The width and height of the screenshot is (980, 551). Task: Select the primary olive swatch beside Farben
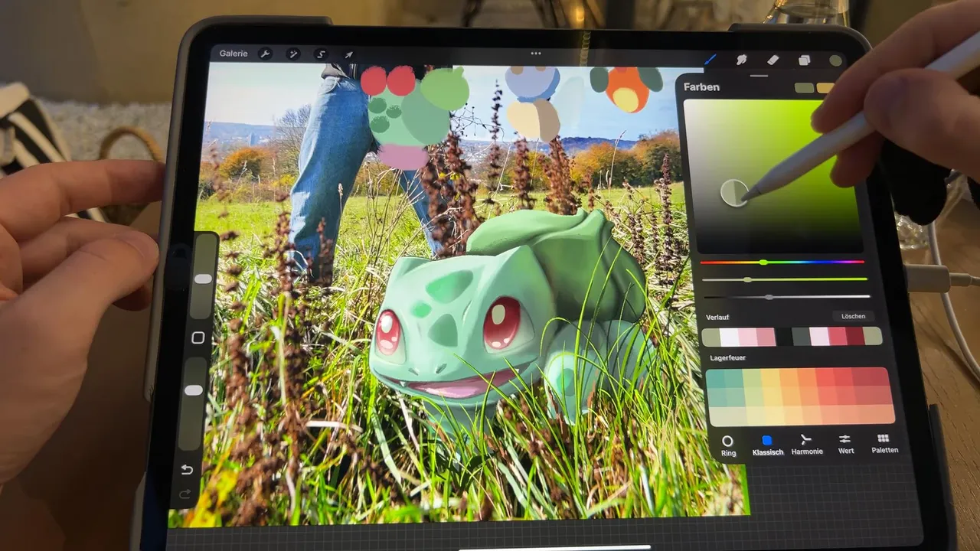pos(804,88)
